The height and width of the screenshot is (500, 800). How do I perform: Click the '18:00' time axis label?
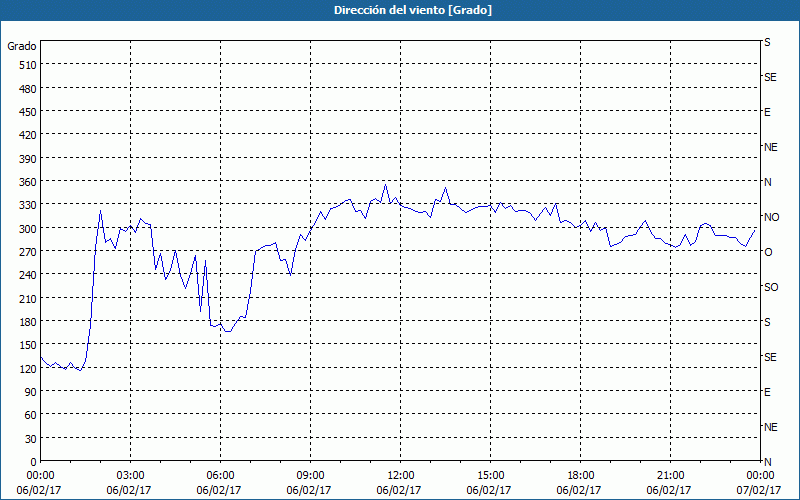click(x=580, y=476)
